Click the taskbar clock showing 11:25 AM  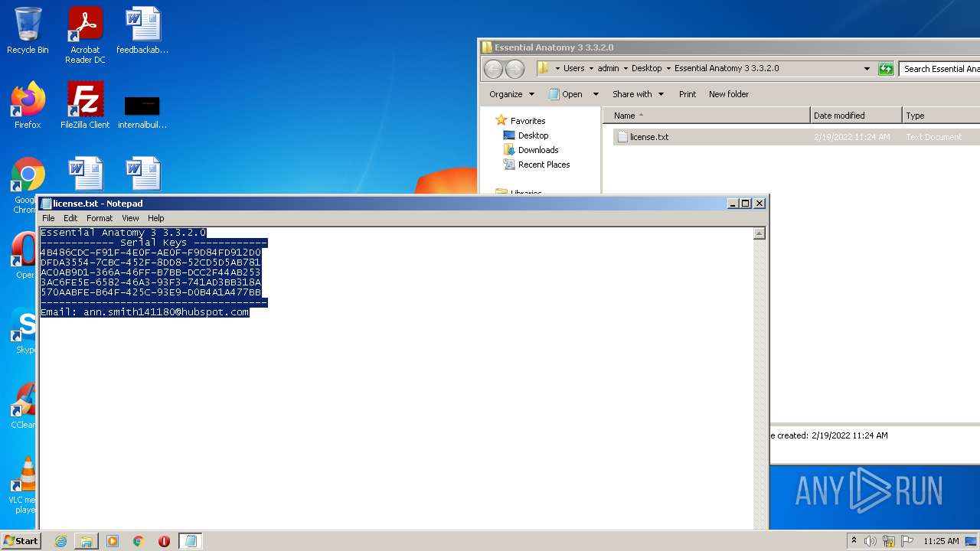(941, 541)
